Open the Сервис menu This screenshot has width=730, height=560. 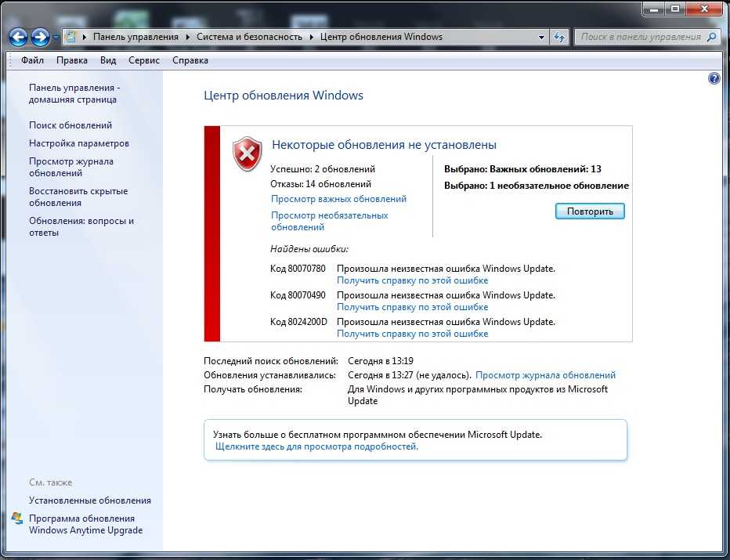[144, 60]
